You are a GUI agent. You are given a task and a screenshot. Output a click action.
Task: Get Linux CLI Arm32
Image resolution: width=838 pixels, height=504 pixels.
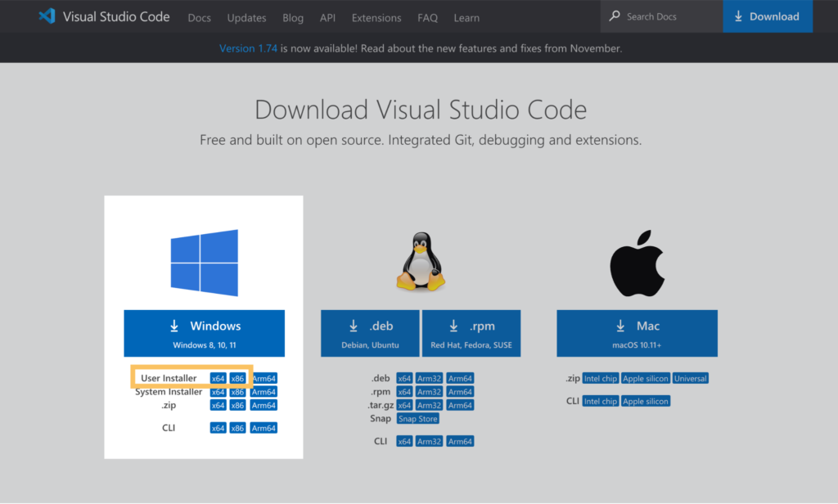tap(429, 442)
